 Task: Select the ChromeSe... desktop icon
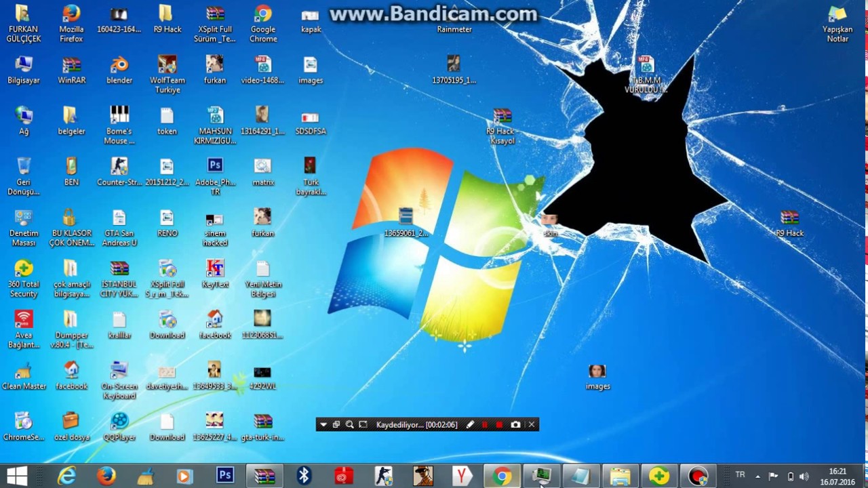(24, 427)
